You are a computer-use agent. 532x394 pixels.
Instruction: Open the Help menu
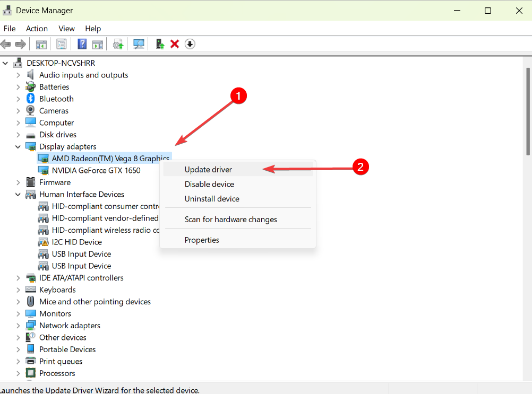[x=93, y=29]
